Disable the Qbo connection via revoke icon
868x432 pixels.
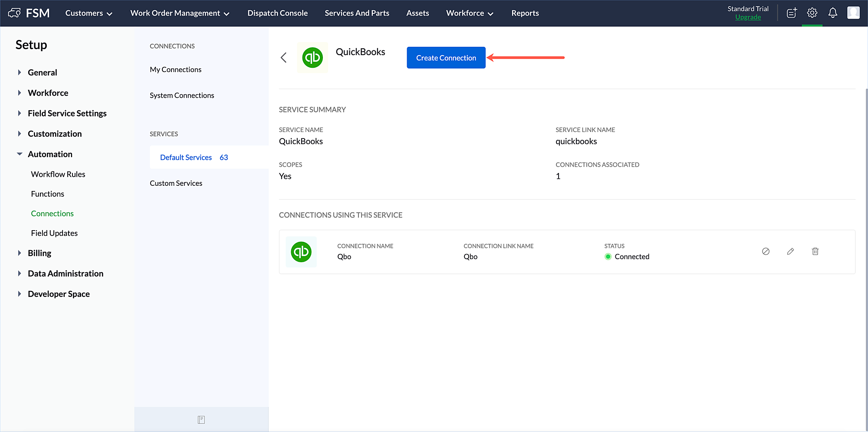coord(766,251)
